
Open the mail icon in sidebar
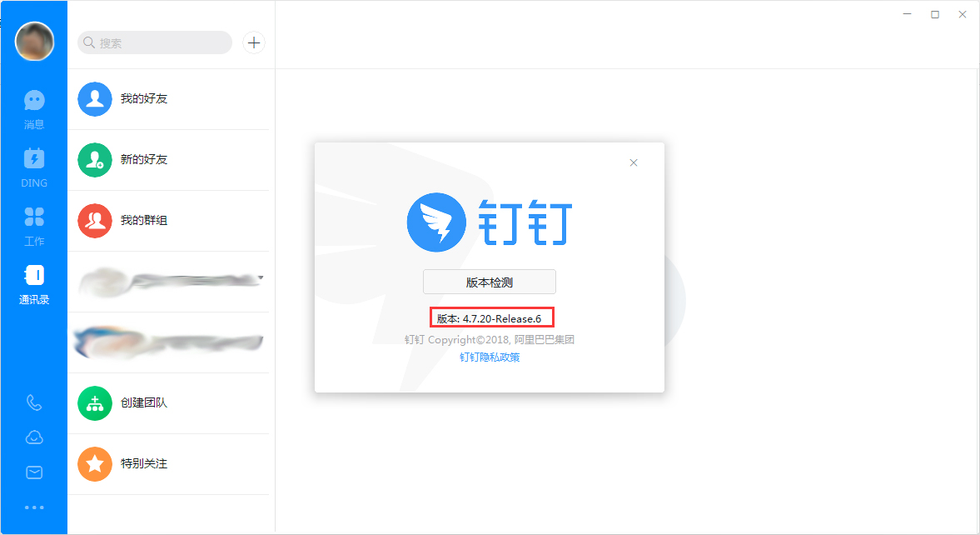pyautogui.click(x=33, y=472)
